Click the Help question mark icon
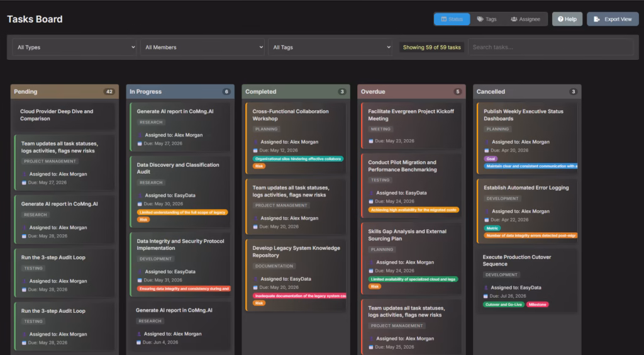The height and width of the screenshot is (355, 644). pos(560,20)
